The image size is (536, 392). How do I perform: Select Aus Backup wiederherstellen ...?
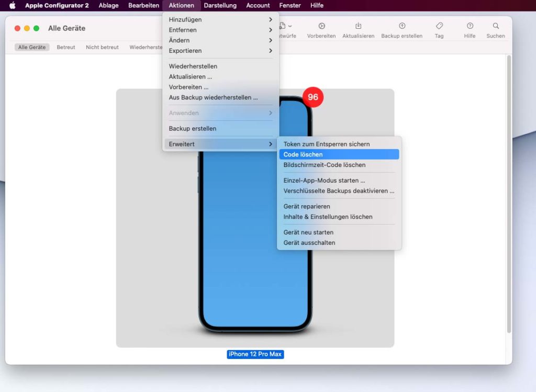click(221, 97)
